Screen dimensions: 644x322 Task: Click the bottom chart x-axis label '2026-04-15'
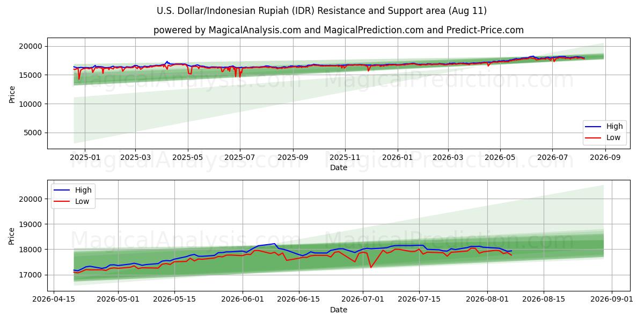pyautogui.click(x=53, y=299)
